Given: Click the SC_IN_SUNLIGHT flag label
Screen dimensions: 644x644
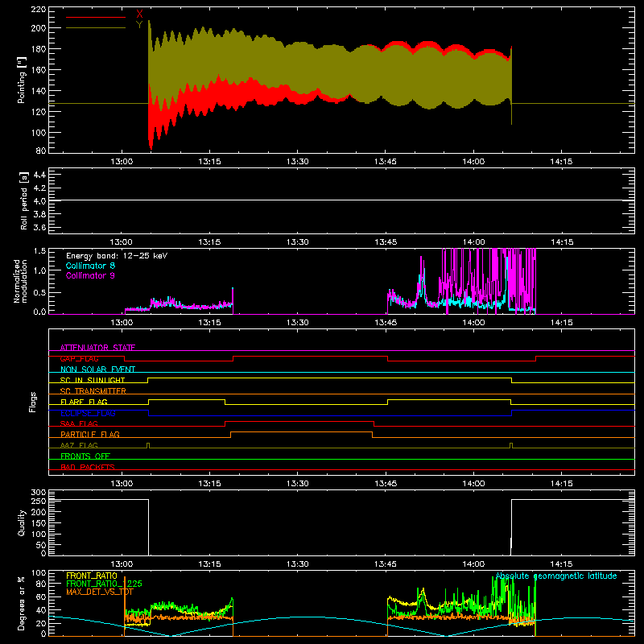Looking at the screenshot, I should [93, 380].
